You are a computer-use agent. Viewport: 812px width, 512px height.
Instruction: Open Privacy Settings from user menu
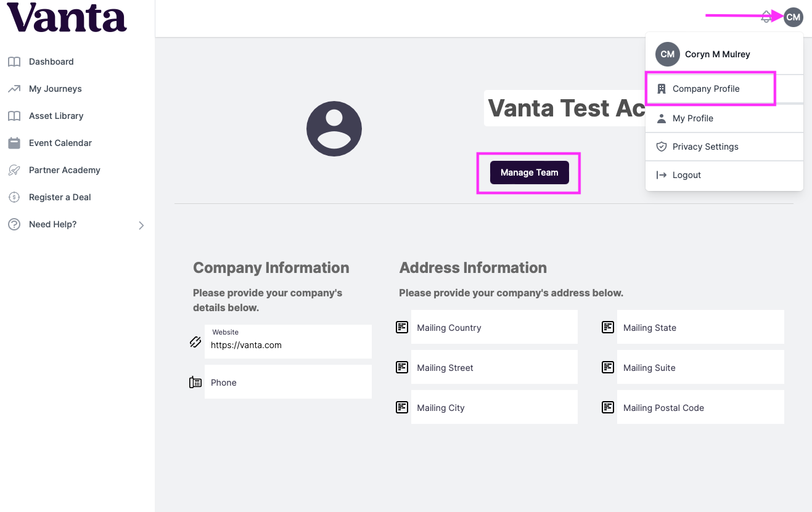click(724, 147)
